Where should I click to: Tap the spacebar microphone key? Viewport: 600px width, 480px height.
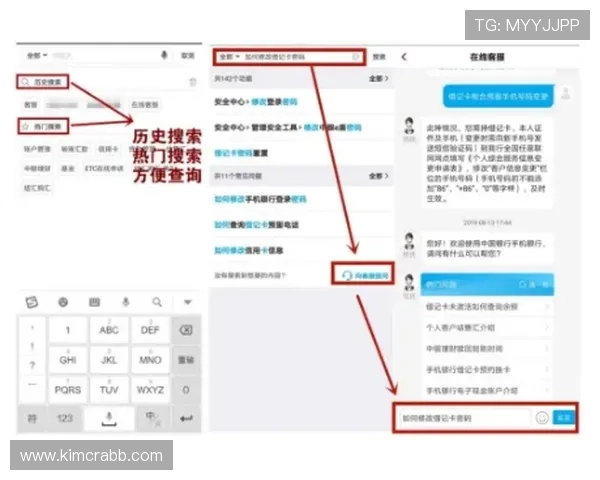pyautogui.click(x=109, y=419)
